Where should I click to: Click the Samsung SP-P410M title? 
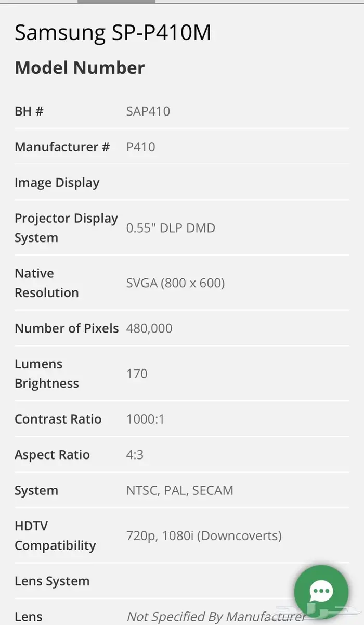[x=113, y=33]
